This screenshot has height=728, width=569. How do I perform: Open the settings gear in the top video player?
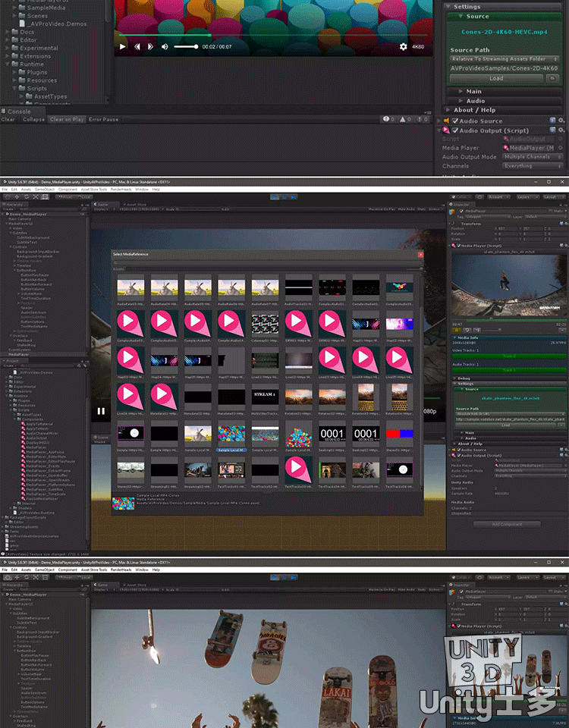(x=404, y=47)
